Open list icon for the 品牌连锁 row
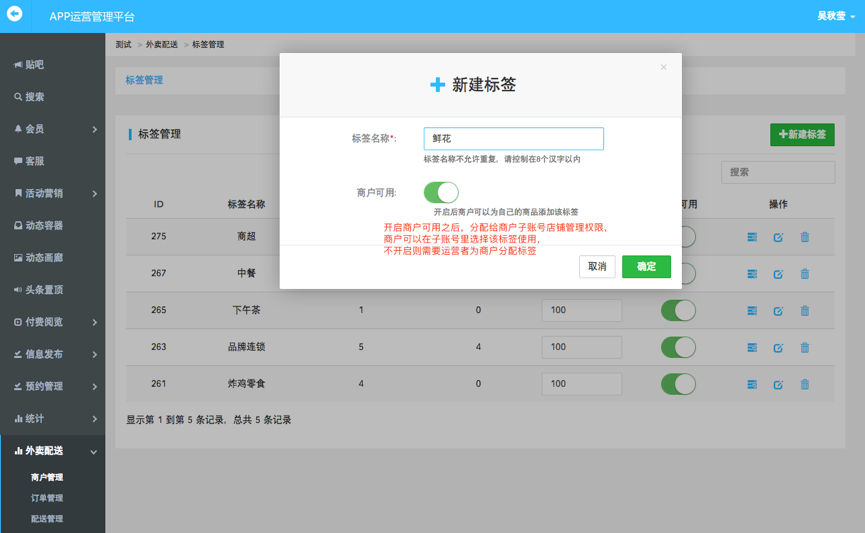This screenshot has height=533, width=865. click(752, 348)
